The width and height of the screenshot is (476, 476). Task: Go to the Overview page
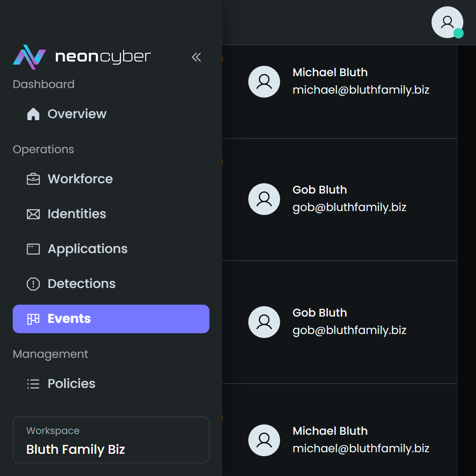coord(77,114)
